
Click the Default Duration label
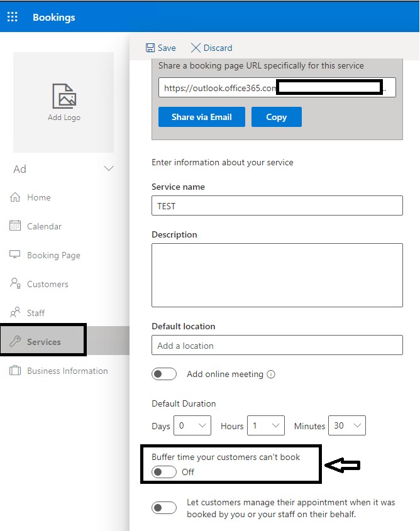tap(184, 403)
